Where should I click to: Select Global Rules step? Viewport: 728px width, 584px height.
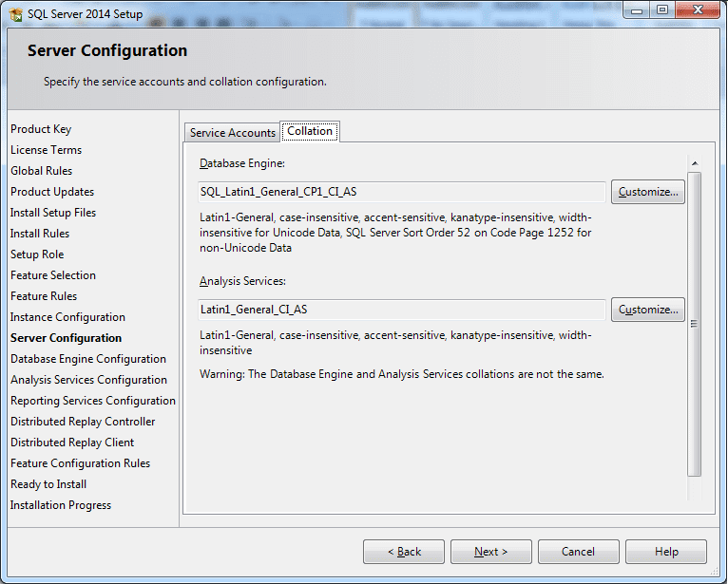click(x=41, y=171)
